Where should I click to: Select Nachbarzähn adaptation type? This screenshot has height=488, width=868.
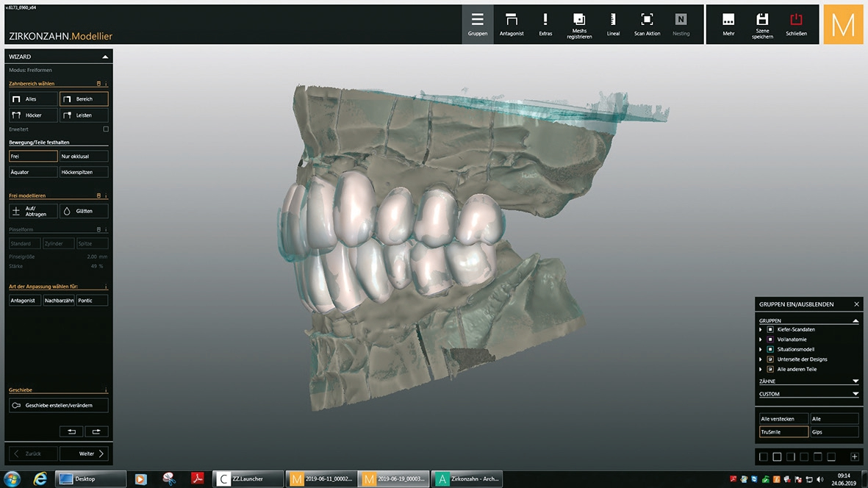[x=58, y=301]
